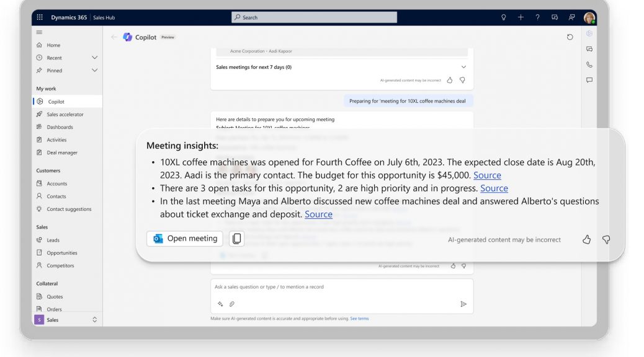This screenshot has width=644, height=357.
Task: Click the plus icon to create new record
Action: 521,17
